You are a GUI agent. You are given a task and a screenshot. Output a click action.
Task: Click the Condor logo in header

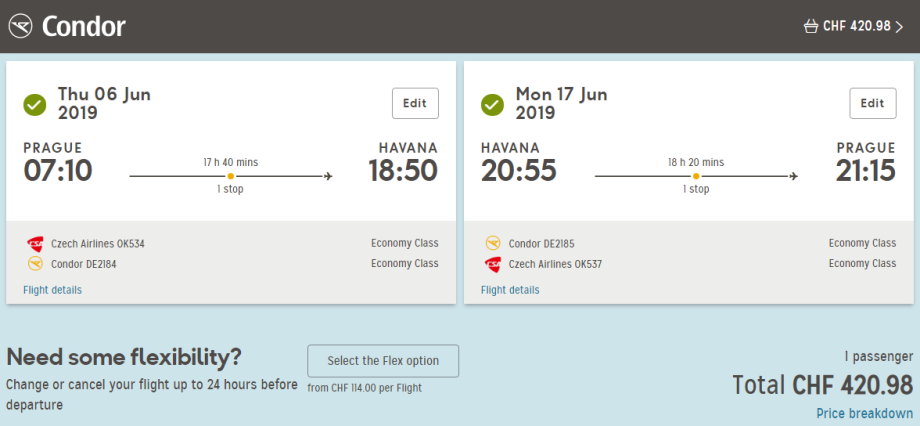click(67, 26)
